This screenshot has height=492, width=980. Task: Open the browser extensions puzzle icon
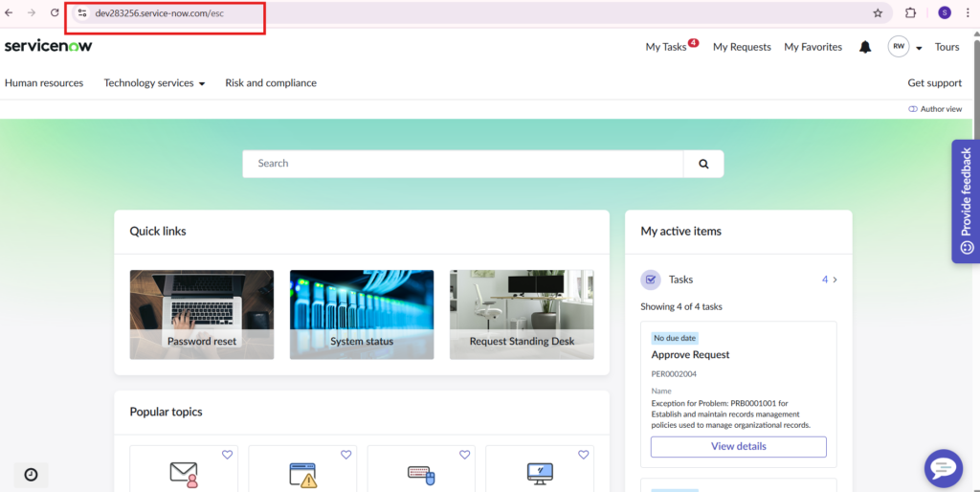click(x=910, y=13)
